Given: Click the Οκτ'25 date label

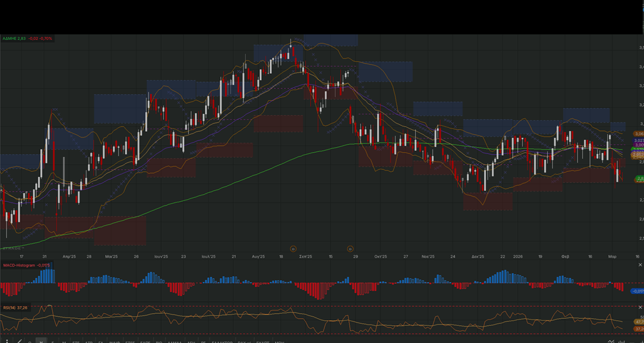Looking at the screenshot, I should pos(380,257).
